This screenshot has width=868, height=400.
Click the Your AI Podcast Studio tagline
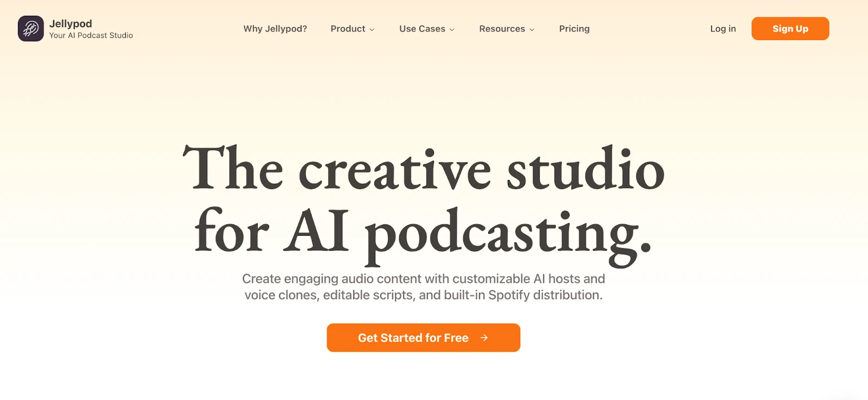91,36
